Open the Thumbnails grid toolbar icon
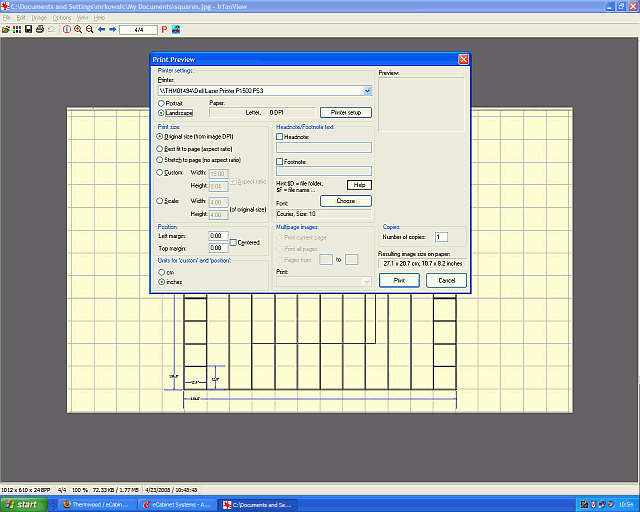Screen dimensions: 640x512 tap(17, 29)
